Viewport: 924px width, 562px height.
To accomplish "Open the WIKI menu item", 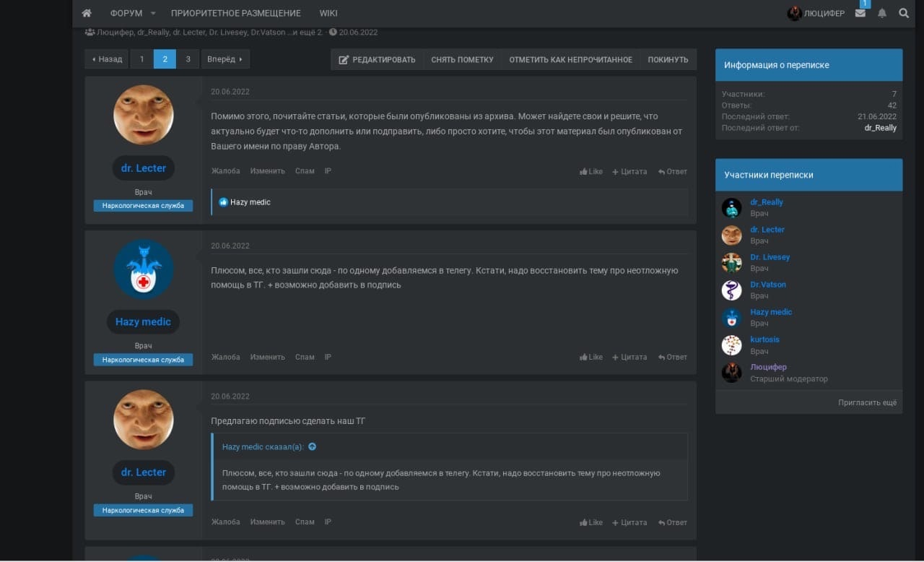I will (x=328, y=14).
